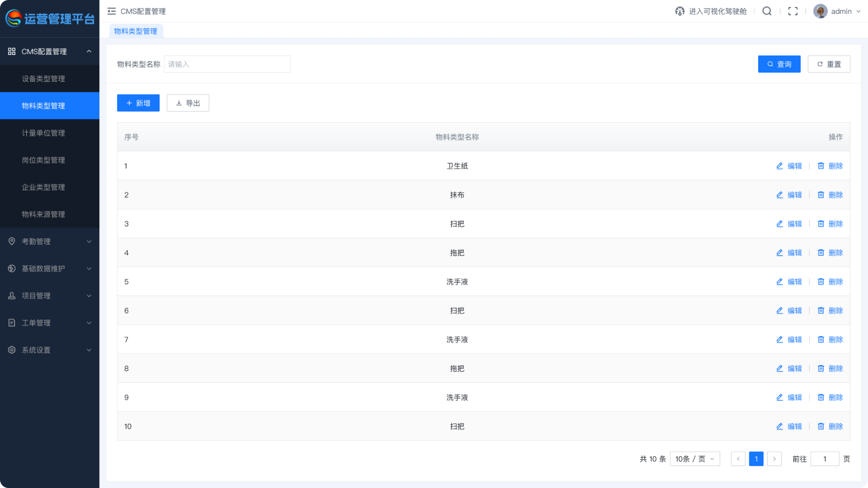Click the trash icon for row 4 拖把
Viewport: 868px width, 488px height.
[821, 253]
